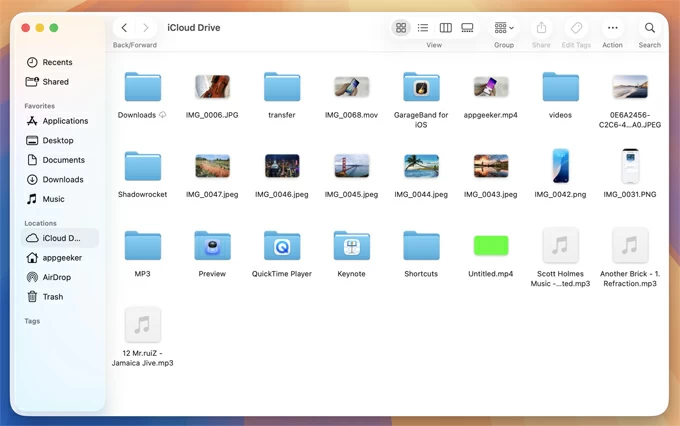Select the GarageBand for iOS folder
The width and height of the screenshot is (680, 426).
[x=421, y=87]
